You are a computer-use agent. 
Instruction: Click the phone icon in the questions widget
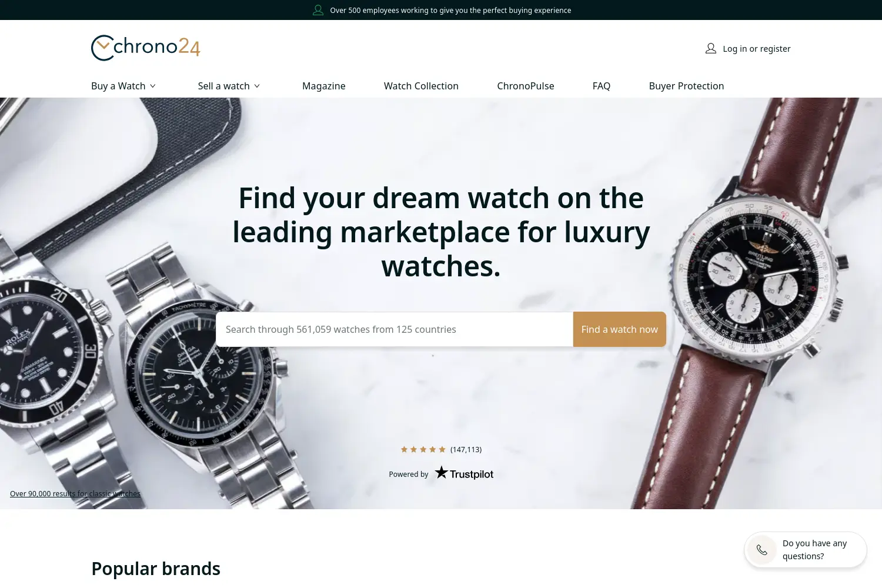(762, 550)
